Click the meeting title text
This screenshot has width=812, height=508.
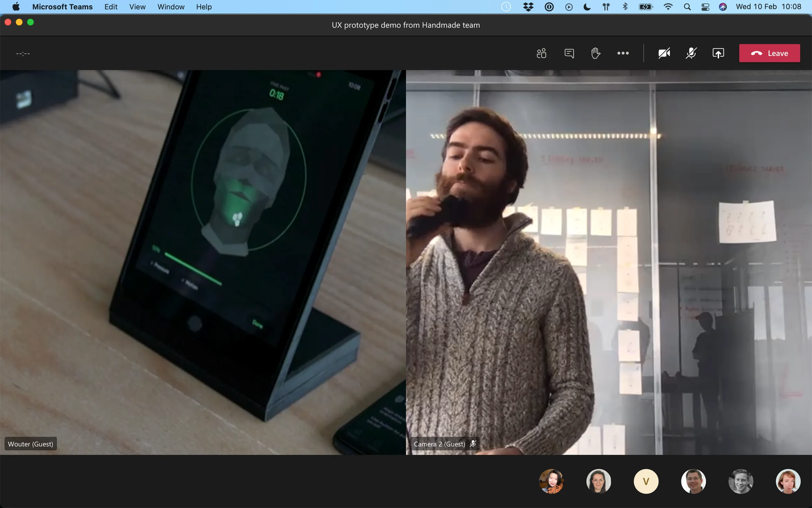(x=405, y=25)
